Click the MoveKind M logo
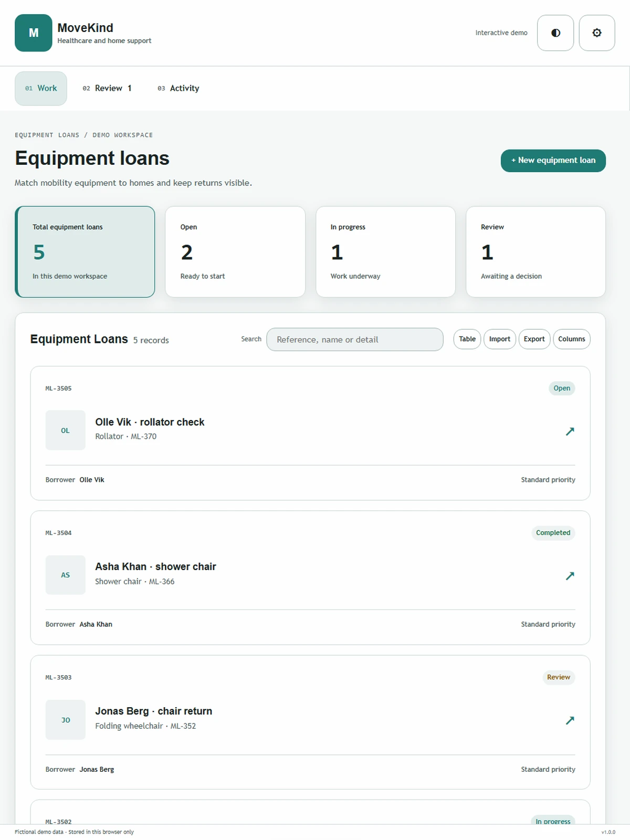The width and height of the screenshot is (630, 840). [x=33, y=33]
